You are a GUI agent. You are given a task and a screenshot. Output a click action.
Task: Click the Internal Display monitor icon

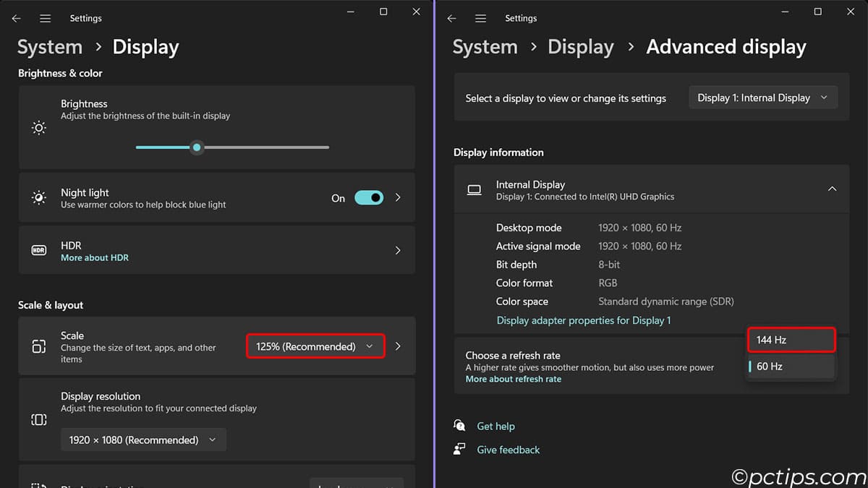[x=474, y=190]
